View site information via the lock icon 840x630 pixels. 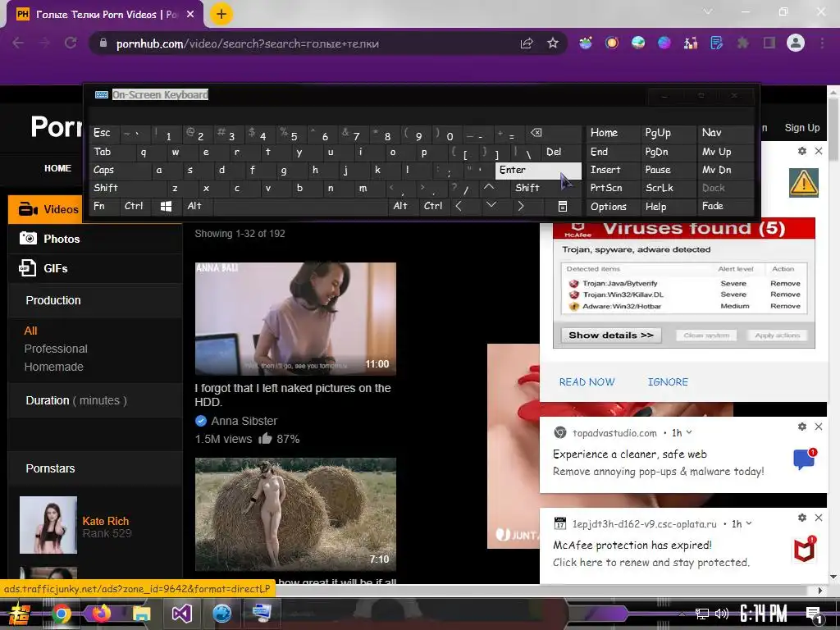coord(103,43)
